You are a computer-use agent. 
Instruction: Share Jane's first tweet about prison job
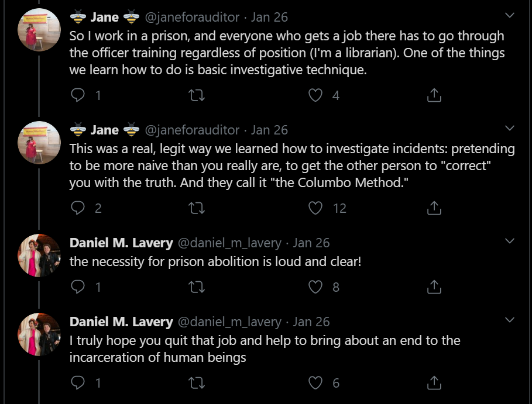(x=434, y=95)
